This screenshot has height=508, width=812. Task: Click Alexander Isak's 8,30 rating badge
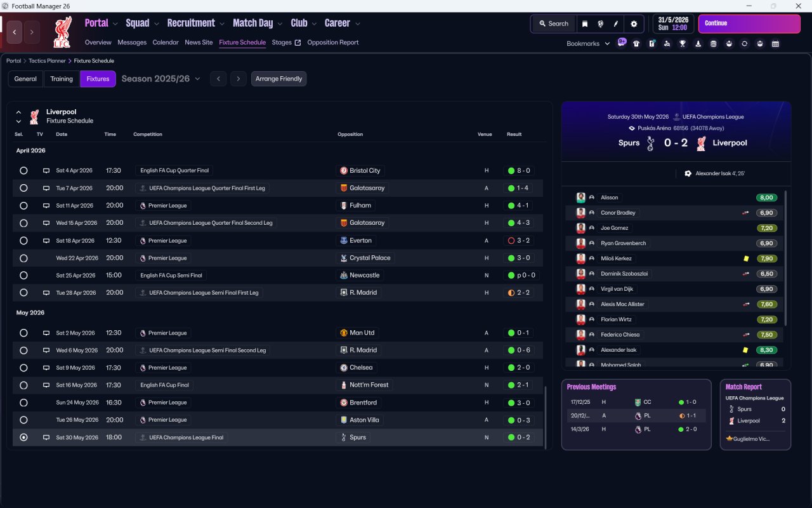coord(767,350)
